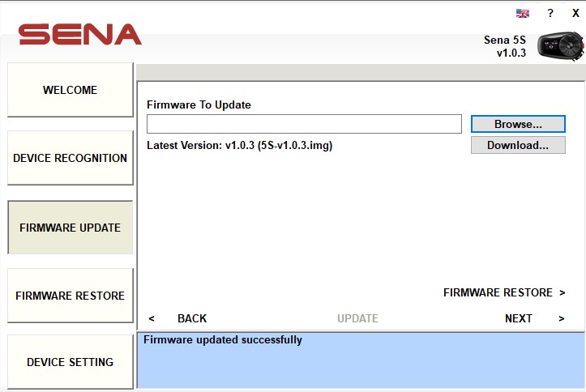Click the red SENA logo
This screenshot has height=392, width=586.
pyautogui.click(x=80, y=34)
